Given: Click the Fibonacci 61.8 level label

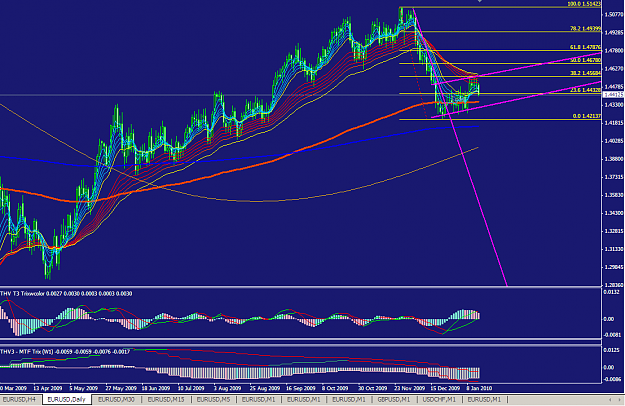Looking at the screenshot, I should click(x=585, y=47).
